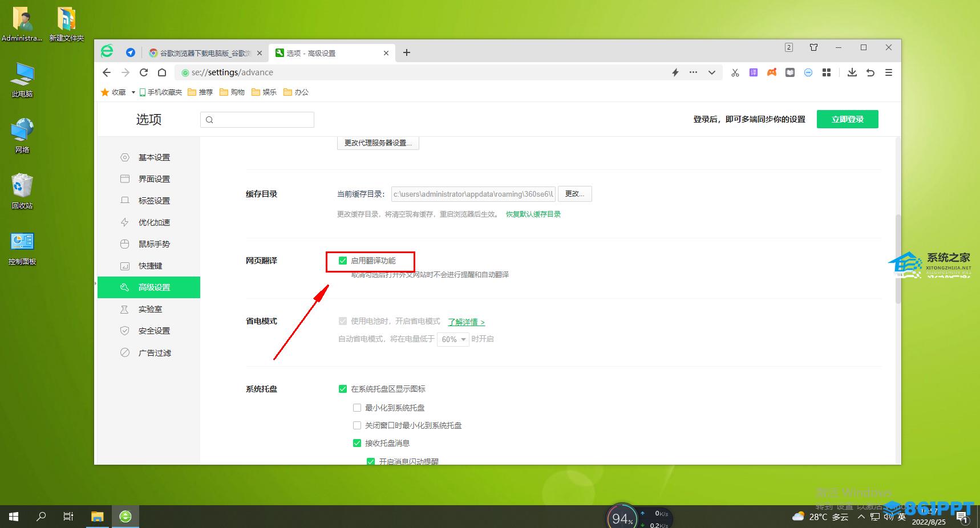The height and width of the screenshot is (528, 980).
Task: Open the browser main menu hamburger icon
Action: pos(888,72)
